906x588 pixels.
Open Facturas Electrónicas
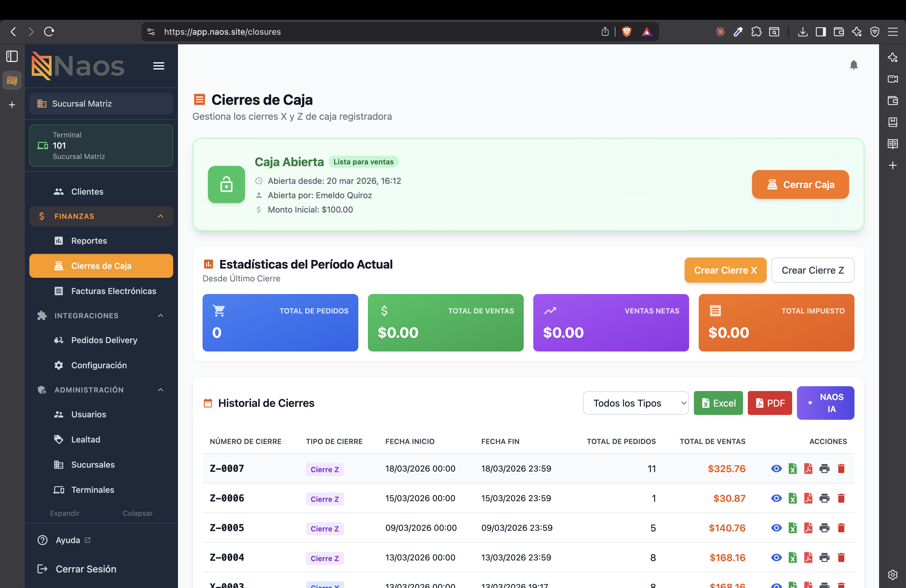[x=101, y=291]
